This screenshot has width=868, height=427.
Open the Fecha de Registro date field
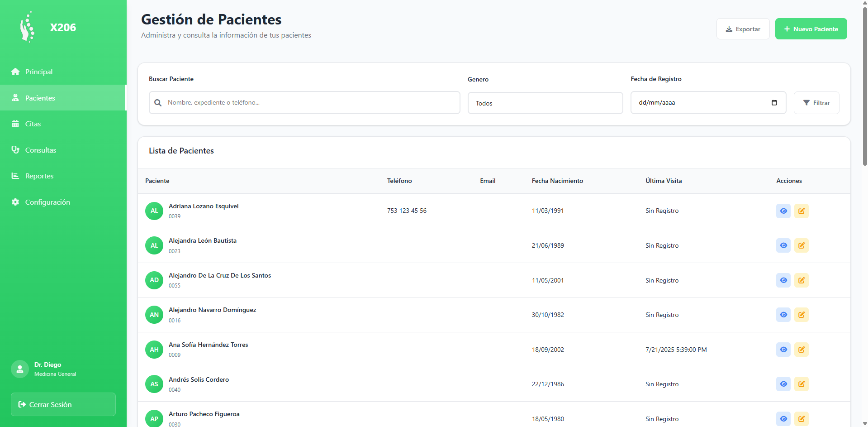tap(701, 103)
